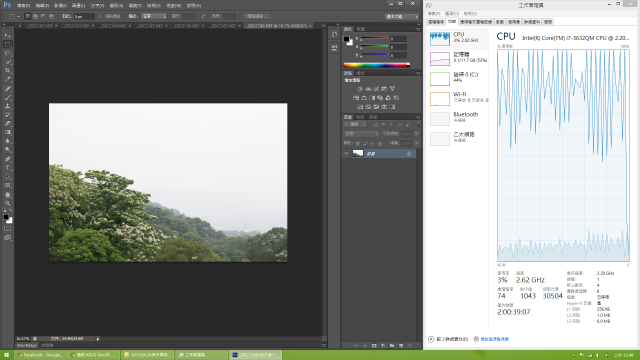The image size is (640, 360).
Task: Select the Brush tool
Action: [8, 98]
